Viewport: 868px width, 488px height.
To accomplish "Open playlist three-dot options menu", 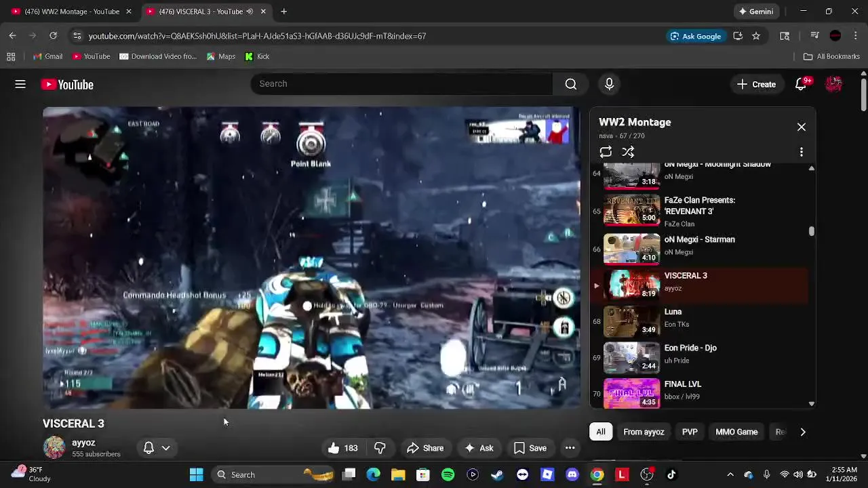I will tap(801, 152).
